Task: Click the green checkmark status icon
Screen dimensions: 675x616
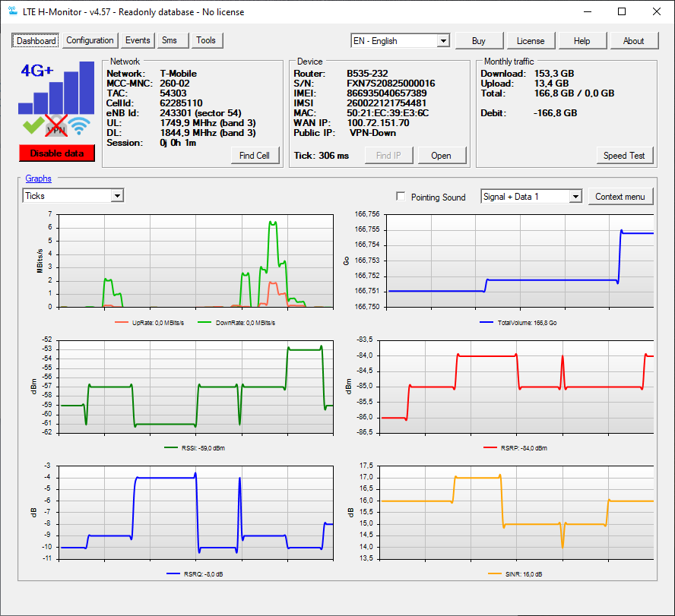Action: coord(33,125)
